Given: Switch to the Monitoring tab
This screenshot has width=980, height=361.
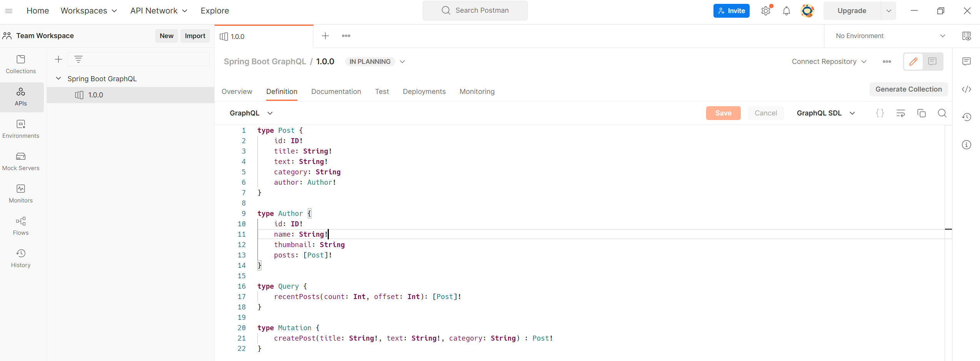Looking at the screenshot, I should [477, 92].
